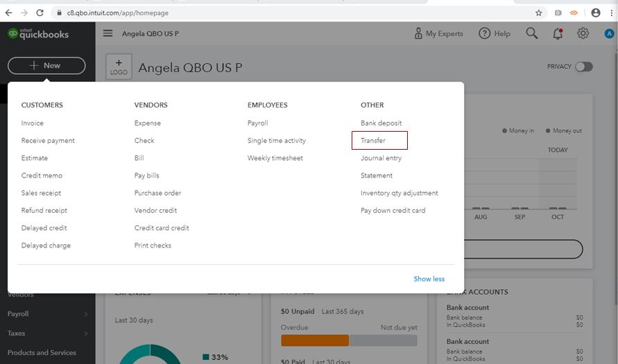Select Print checks

(153, 245)
